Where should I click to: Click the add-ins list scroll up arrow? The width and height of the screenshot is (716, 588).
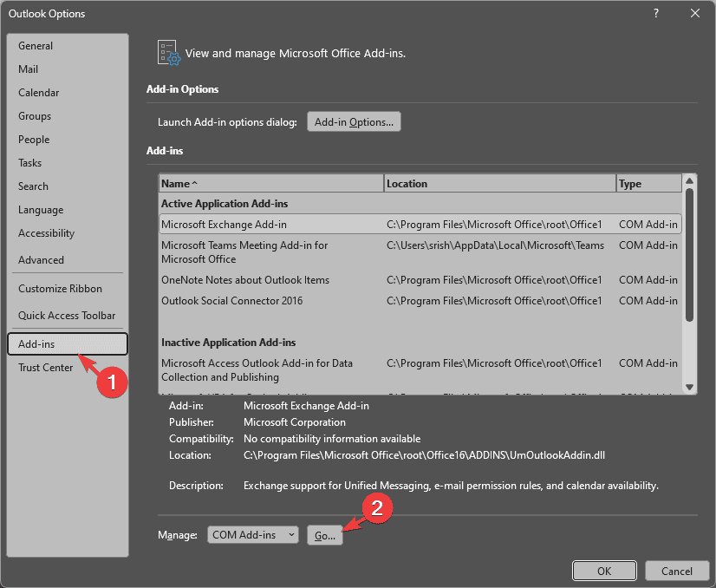tap(689, 181)
